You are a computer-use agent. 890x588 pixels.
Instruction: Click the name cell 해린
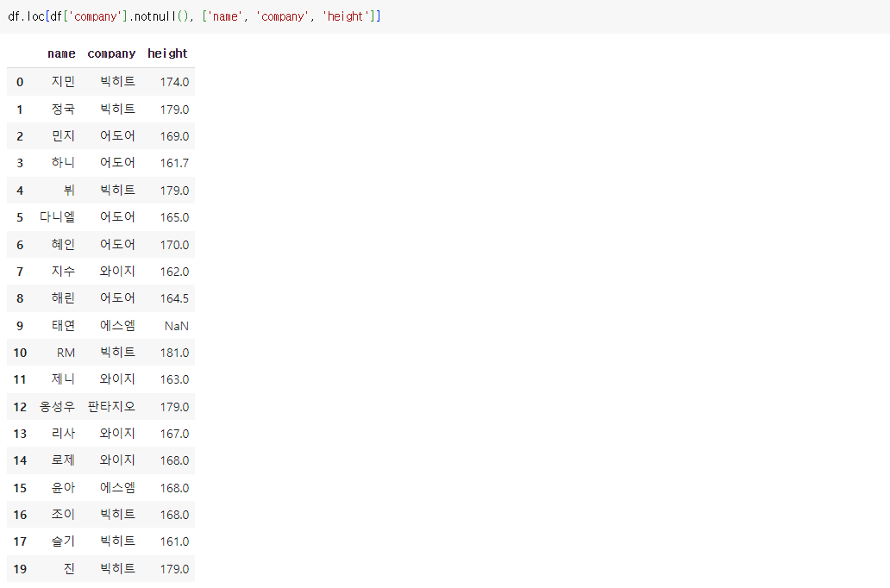(63, 298)
